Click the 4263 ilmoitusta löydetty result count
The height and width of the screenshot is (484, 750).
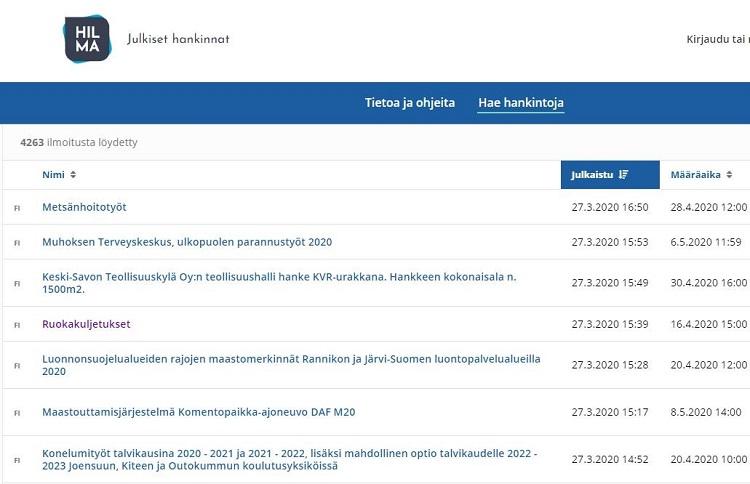78,142
